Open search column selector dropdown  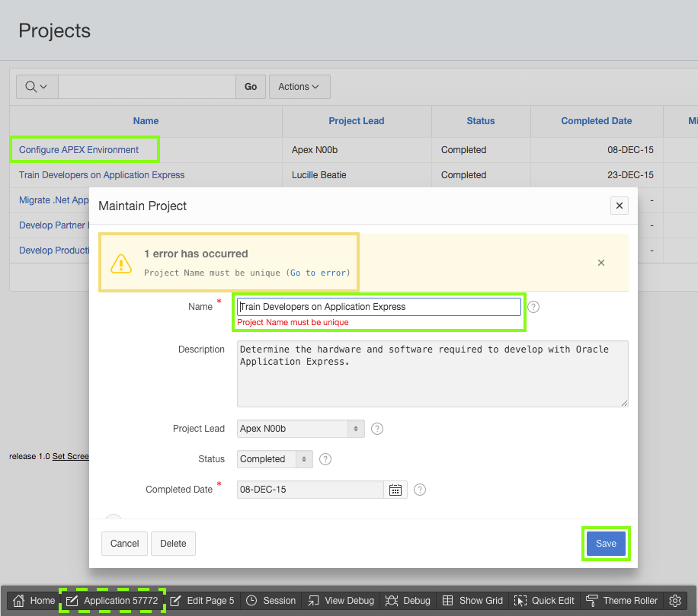pos(37,87)
